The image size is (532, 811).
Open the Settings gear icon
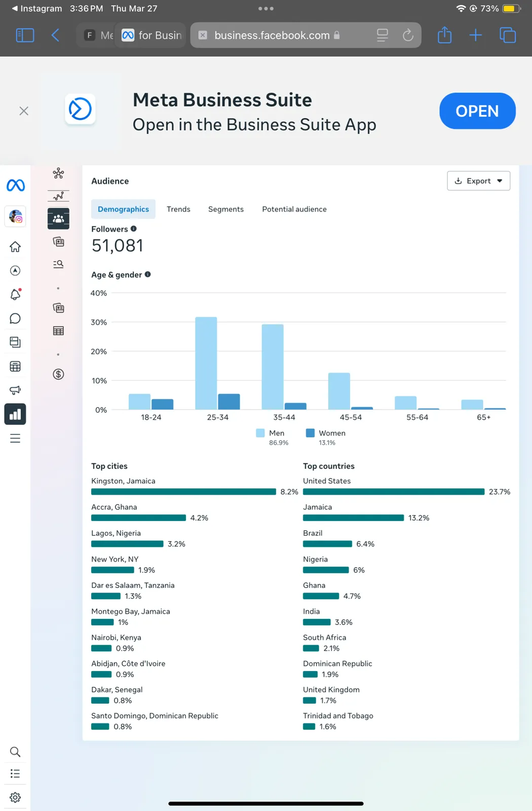click(15, 797)
